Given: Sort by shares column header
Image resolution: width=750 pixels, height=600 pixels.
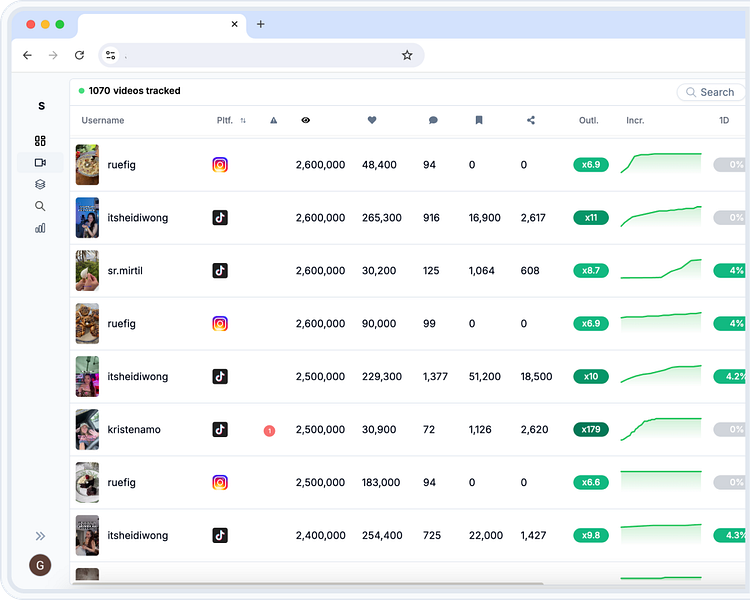Looking at the screenshot, I should pos(531,121).
